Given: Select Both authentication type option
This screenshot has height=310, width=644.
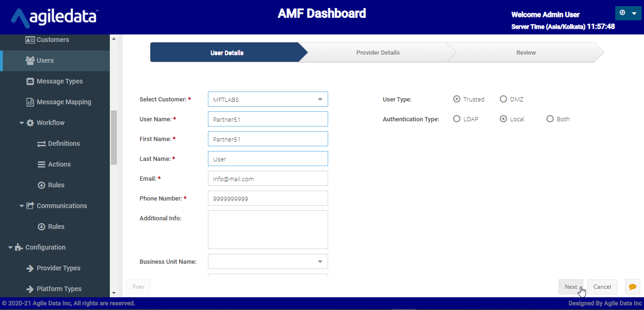Looking at the screenshot, I should point(550,119).
